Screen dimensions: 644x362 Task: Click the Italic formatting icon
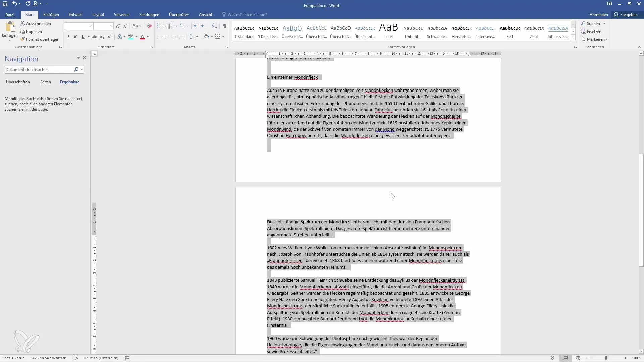[x=75, y=36]
